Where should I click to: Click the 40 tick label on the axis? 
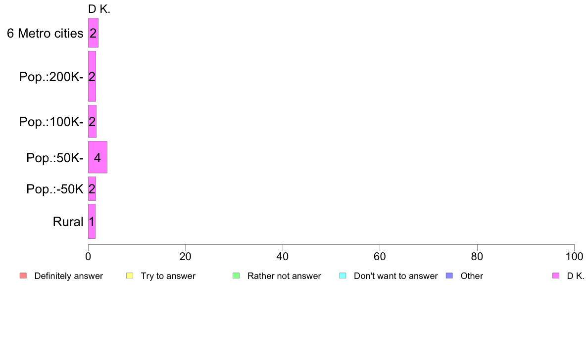tap(283, 256)
